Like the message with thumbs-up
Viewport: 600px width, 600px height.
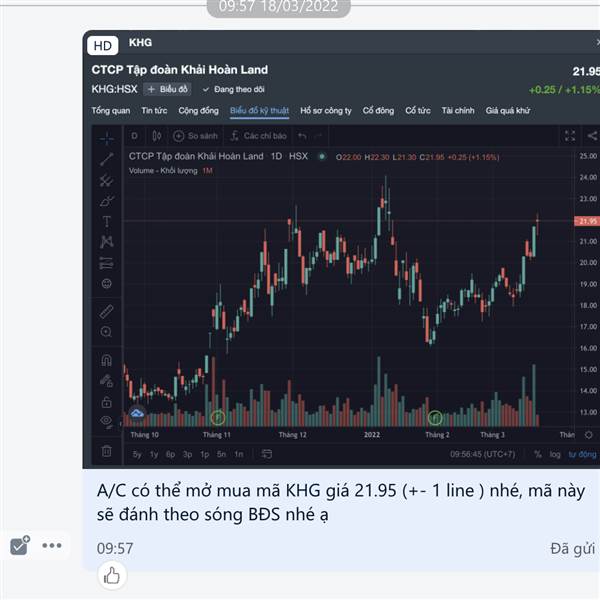(x=112, y=575)
